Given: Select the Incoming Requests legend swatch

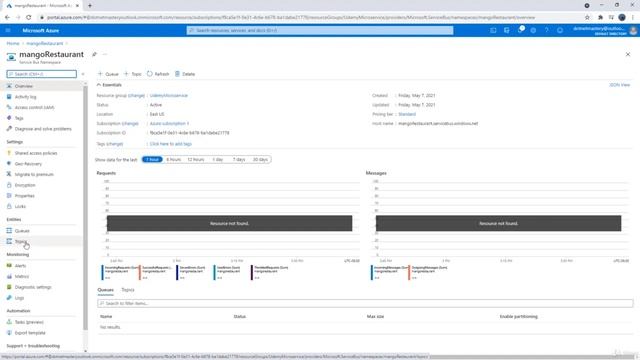Looking at the screenshot, I should (x=102, y=272).
